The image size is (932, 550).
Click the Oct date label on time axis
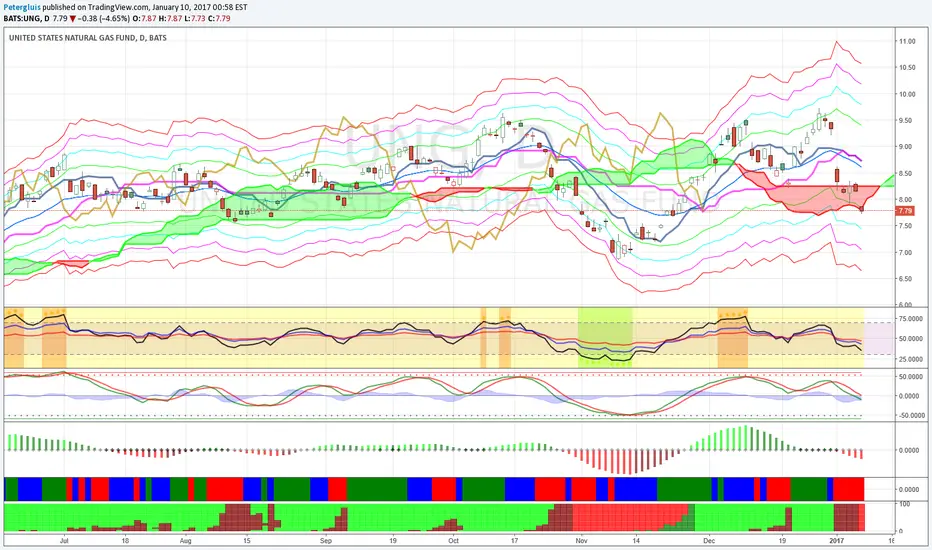point(454,541)
